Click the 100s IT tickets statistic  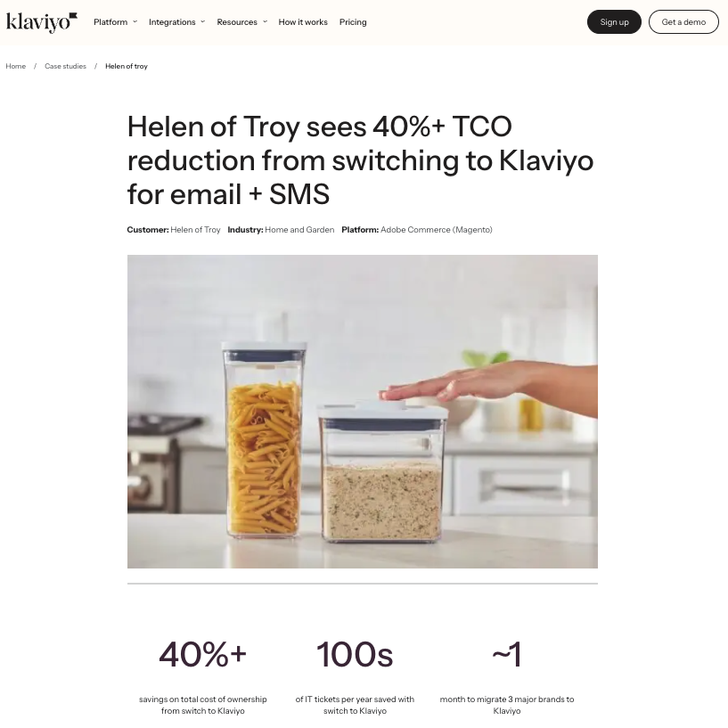(x=355, y=655)
